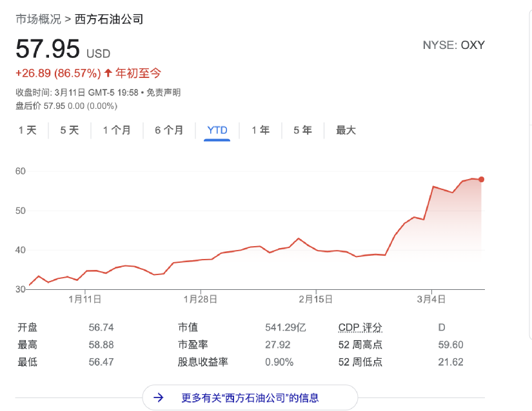Open the 1个月 price chart

[116, 130]
